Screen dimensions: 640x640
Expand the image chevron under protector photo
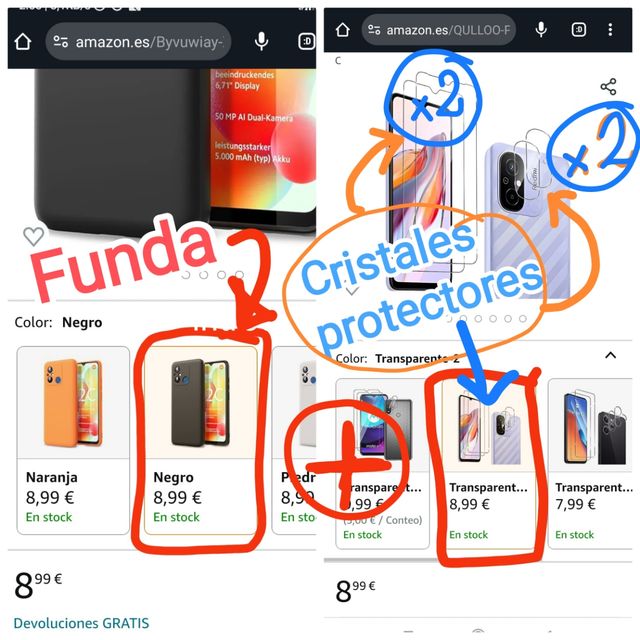(x=352, y=291)
